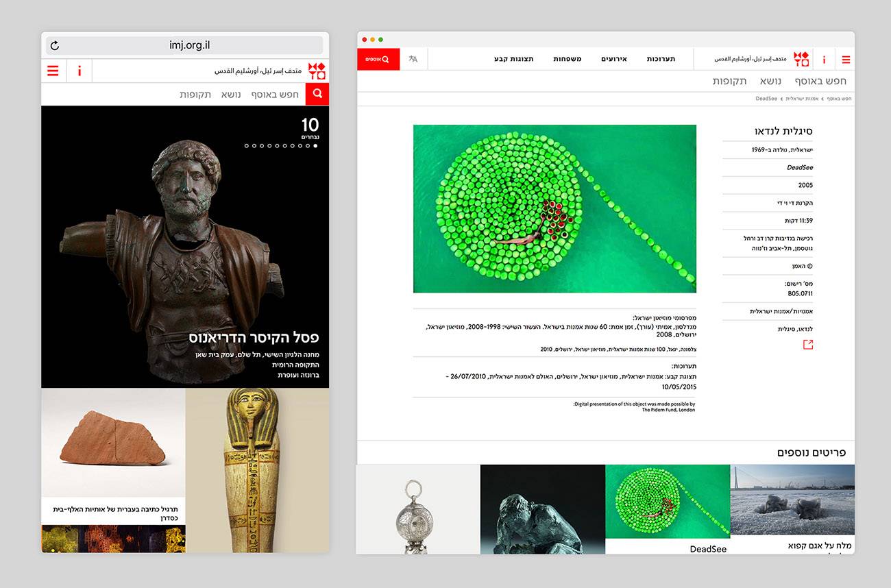Open hamburger menu in mobile view
The height and width of the screenshot is (588, 891).
coord(53,71)
